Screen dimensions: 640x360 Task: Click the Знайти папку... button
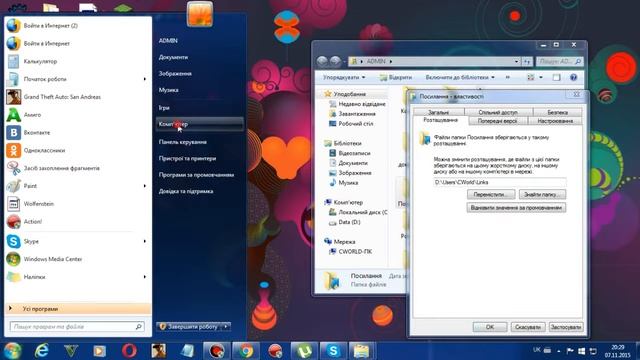pyautogui.click(x=542, y=194)
